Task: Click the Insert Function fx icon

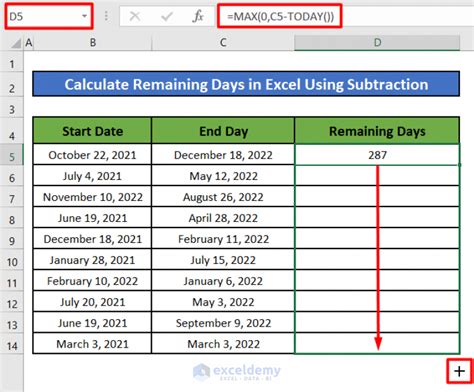Action: pos(198,16)
